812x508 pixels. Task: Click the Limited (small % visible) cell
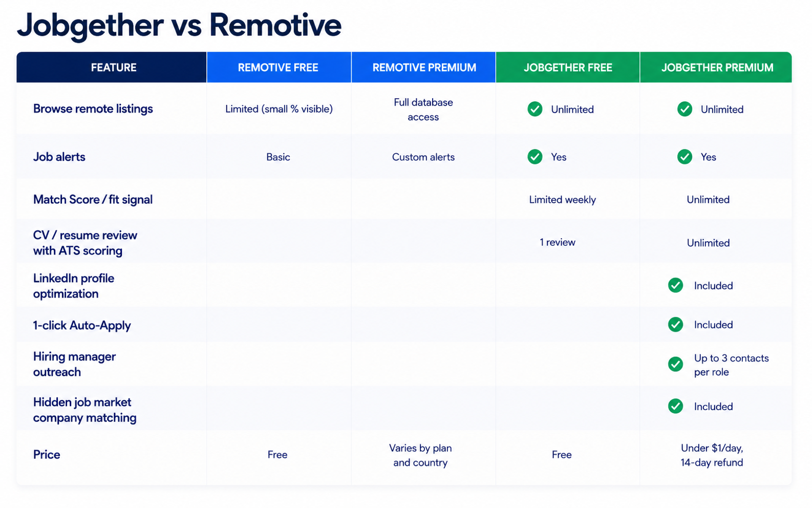point(279,109)
